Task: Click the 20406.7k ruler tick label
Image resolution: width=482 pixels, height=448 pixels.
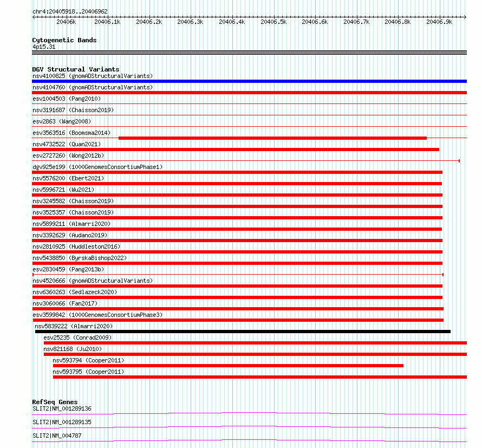Action: 356,22
